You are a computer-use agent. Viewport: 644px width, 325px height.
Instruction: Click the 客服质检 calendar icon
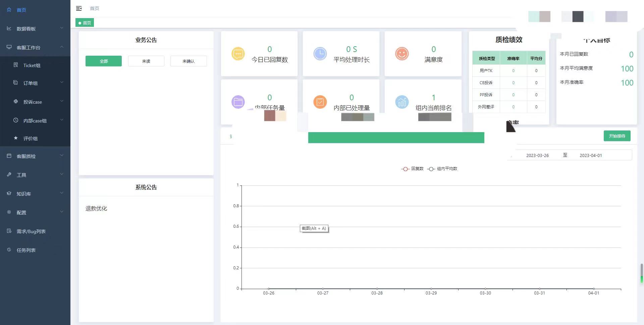point(9,156)
